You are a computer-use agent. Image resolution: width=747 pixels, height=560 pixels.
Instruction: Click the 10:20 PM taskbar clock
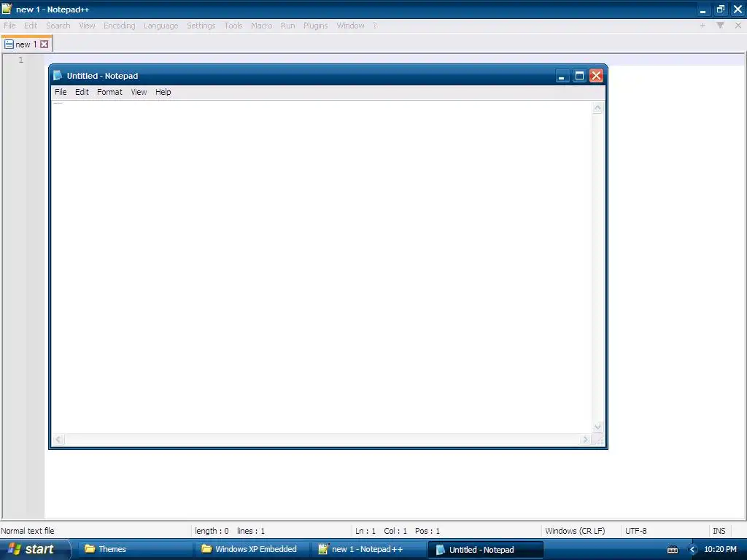(720, 549)
